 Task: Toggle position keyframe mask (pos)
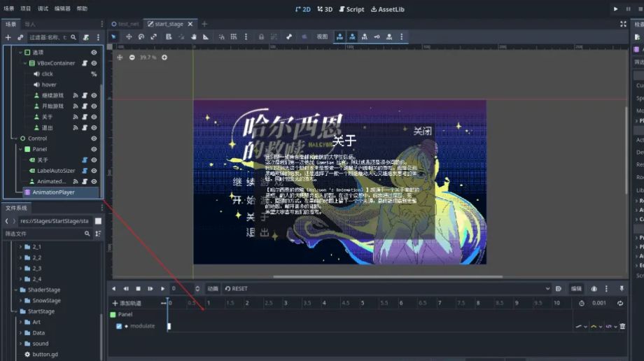(x=339, y=36)
